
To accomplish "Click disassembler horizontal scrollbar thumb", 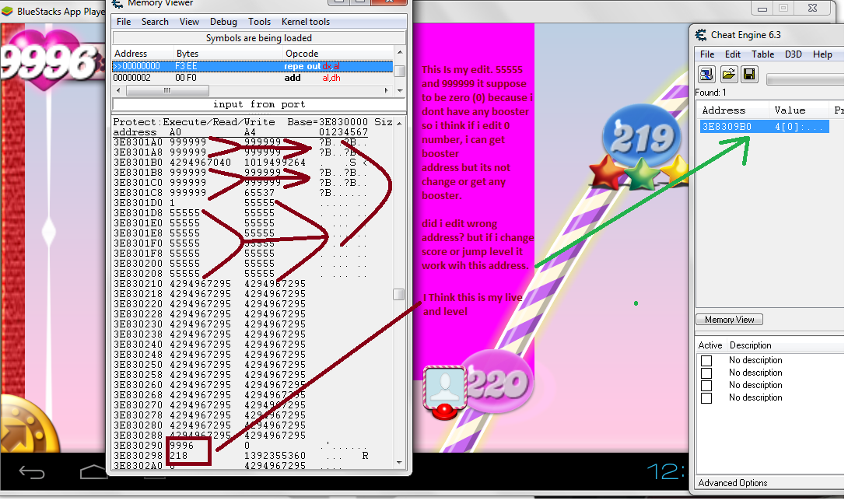I will tap(167, 90).
